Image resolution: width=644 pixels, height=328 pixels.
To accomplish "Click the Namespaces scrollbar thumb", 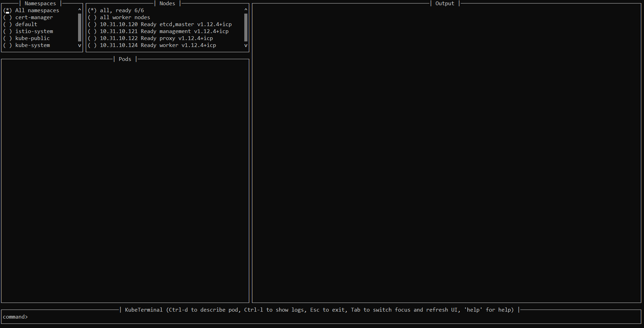I will point(79,28).
